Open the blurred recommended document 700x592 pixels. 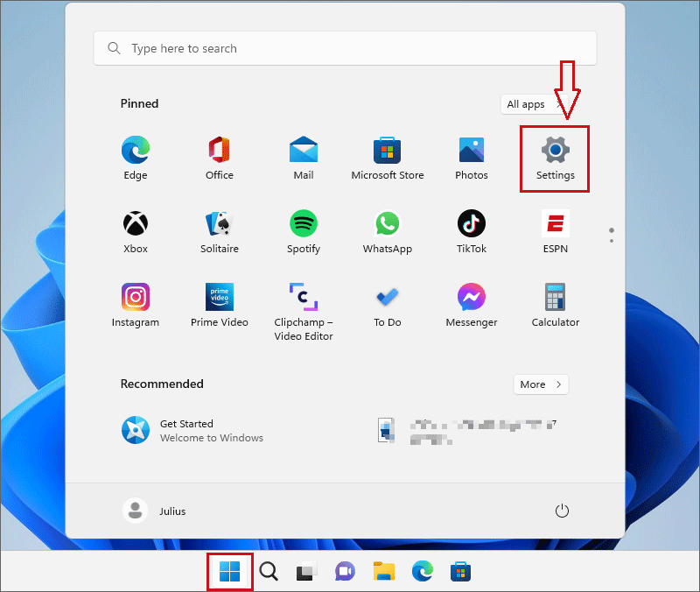[x=466, y=430]
